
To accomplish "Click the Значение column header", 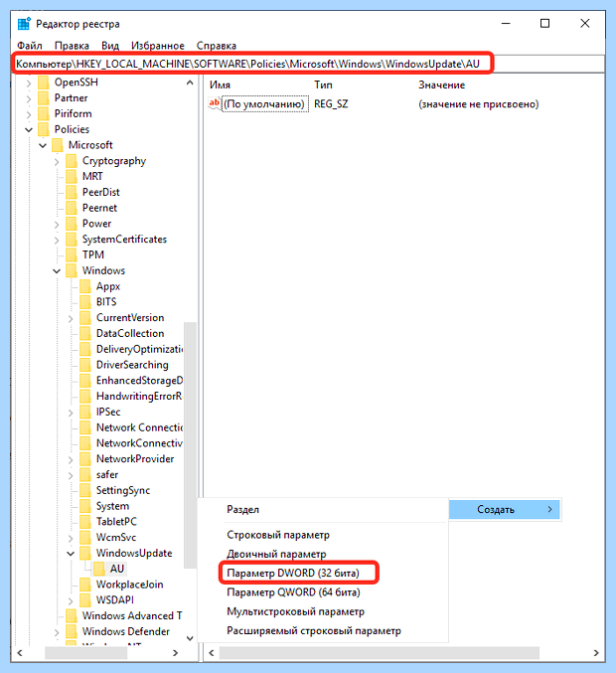I will 441,84.
